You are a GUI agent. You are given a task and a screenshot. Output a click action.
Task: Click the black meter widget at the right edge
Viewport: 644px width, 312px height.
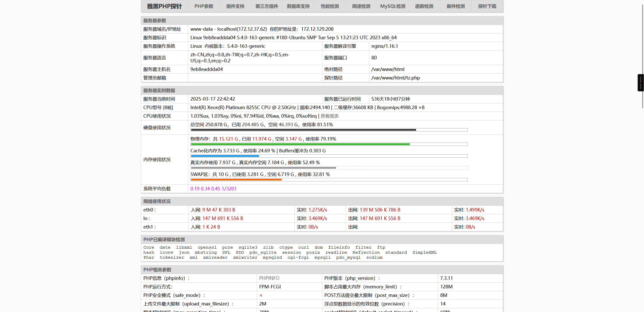click(x=640, y=82)
